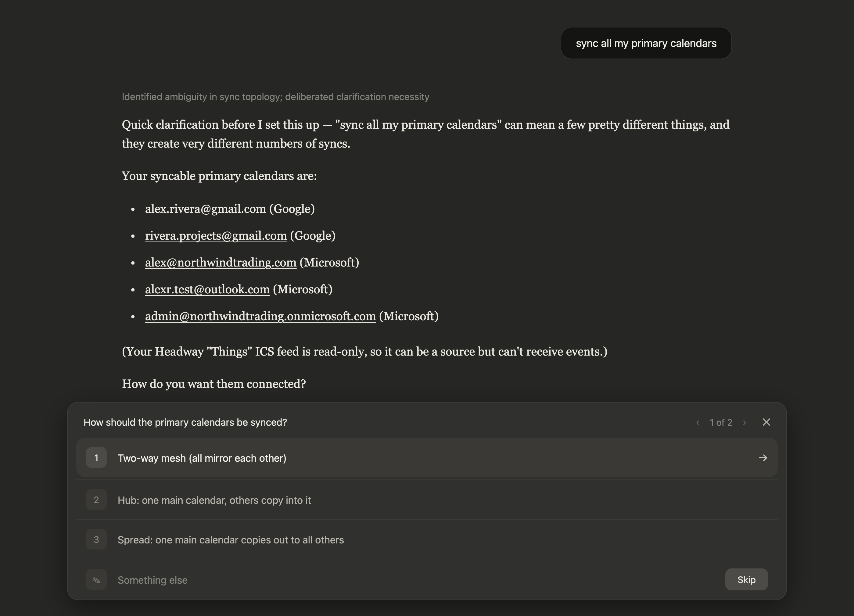Expand the 'Identified ambiguity in sync topology' summary

(275, 97)
